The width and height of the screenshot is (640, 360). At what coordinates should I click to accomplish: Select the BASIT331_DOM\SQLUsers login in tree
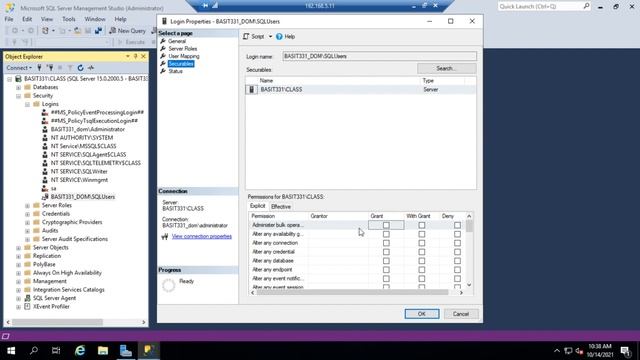click(x=82, y=197)
